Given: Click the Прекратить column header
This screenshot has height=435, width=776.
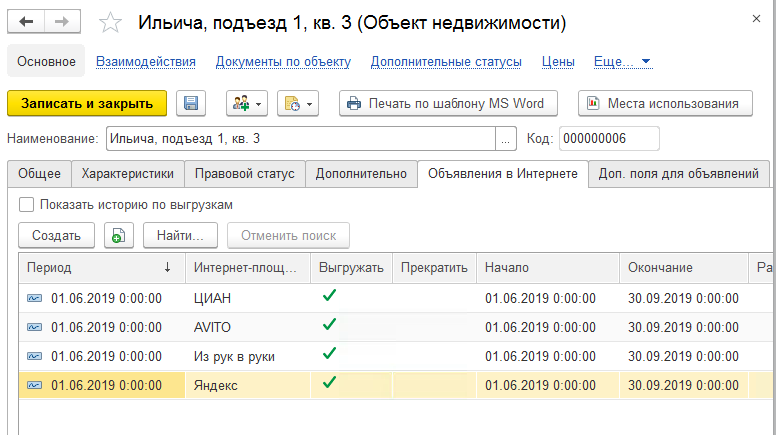Looking at the screenshot, I should 434,268.
